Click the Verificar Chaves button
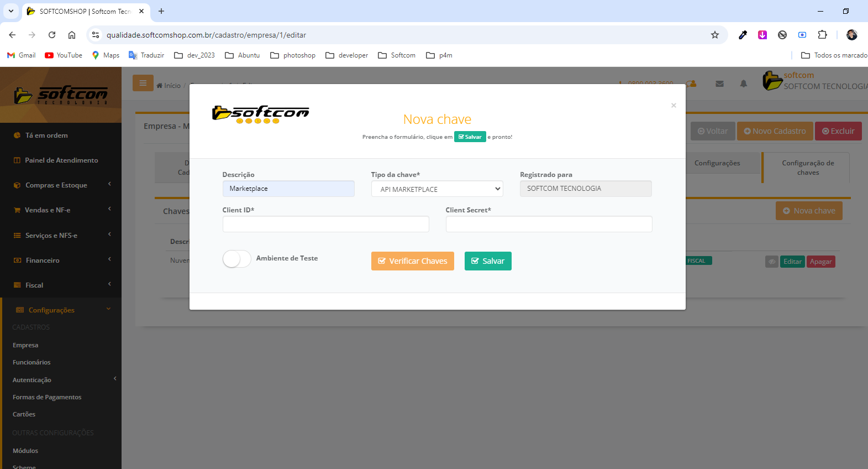868x469 pixels. 412,261
